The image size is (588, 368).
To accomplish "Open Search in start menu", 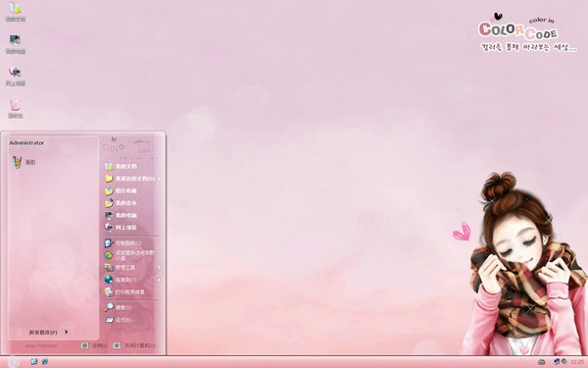I will coord(119,307).
